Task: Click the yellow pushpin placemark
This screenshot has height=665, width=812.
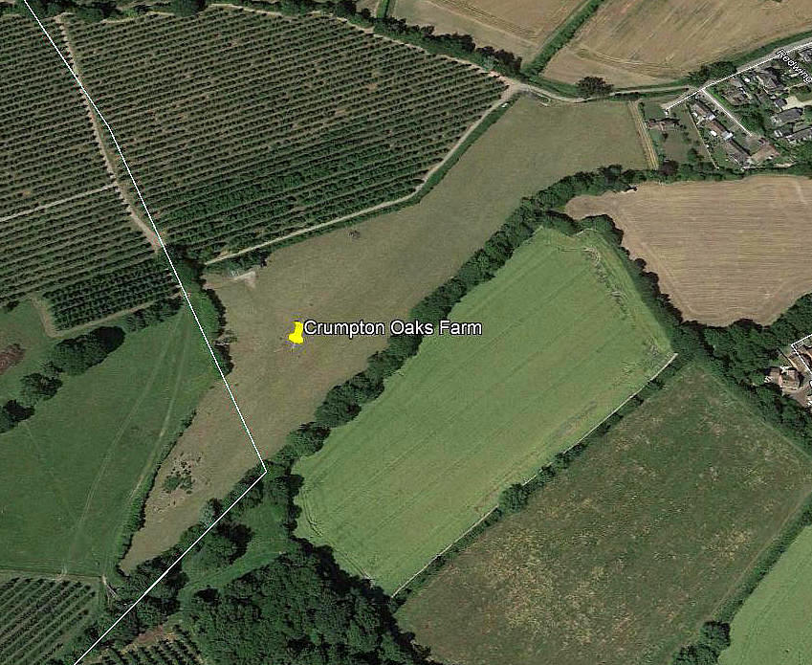Action: [296, 333]
